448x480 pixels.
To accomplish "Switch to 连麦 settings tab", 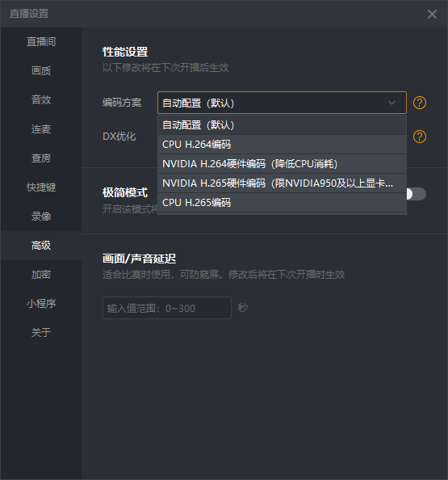I will coord(41,128).
